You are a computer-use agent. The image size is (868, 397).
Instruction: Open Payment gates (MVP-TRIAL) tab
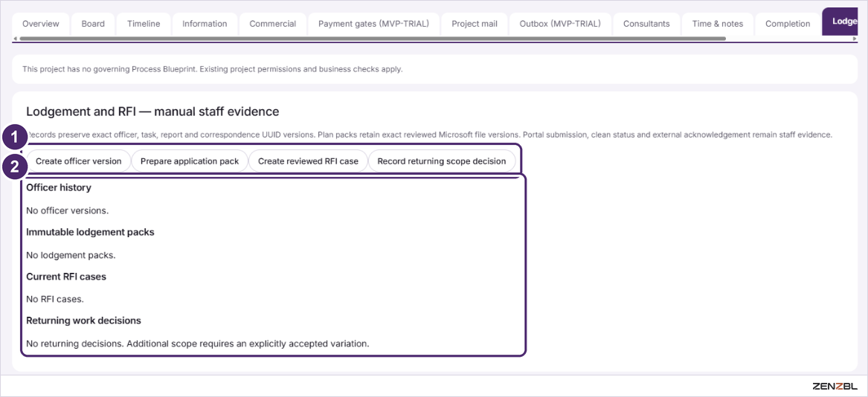(373, 24)
